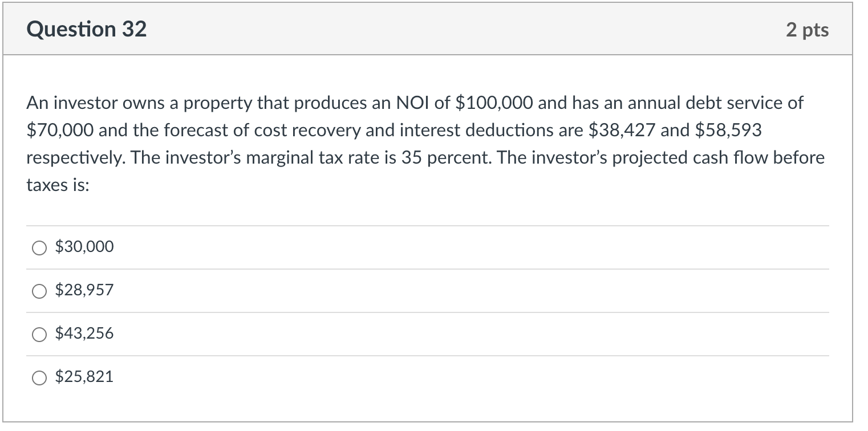The height and width of the screenshot is (431, 868).
Task: Click the $30,000 answer label text
Action: coord(84,247)
